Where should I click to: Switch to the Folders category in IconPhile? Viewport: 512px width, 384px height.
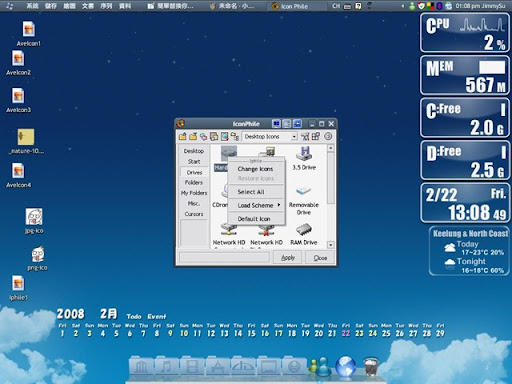click(194, 182)
